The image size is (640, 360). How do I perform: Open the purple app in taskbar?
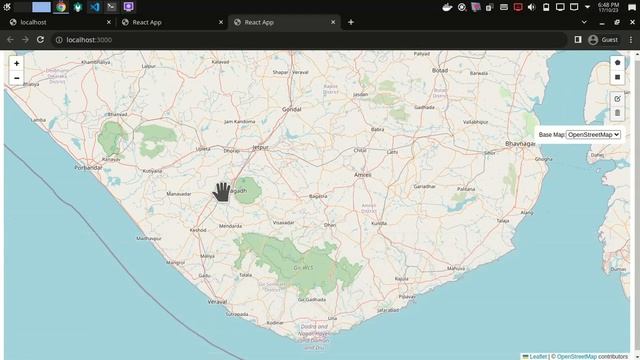[129, 7]
